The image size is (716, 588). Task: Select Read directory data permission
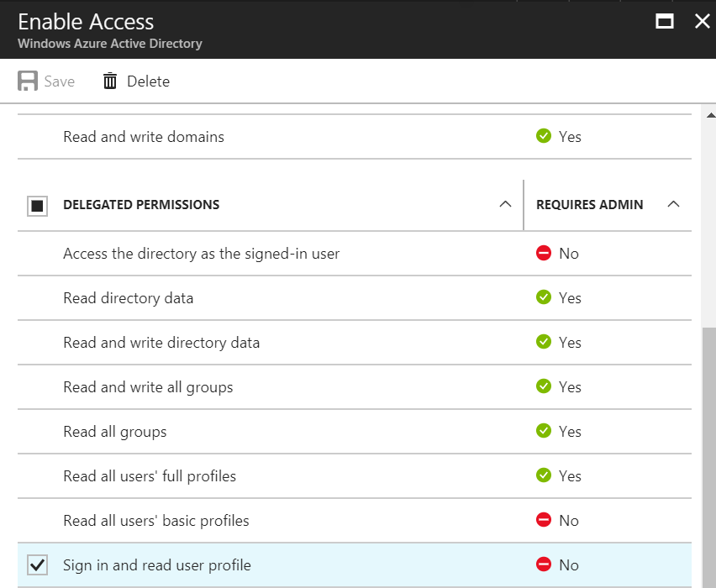pos(129,298)
